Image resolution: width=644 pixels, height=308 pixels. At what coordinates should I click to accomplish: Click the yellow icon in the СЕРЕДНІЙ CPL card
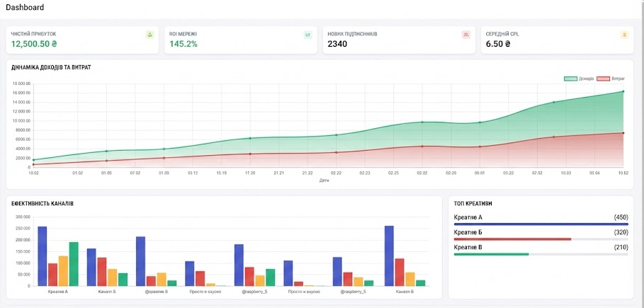click(x=624, y=34)
